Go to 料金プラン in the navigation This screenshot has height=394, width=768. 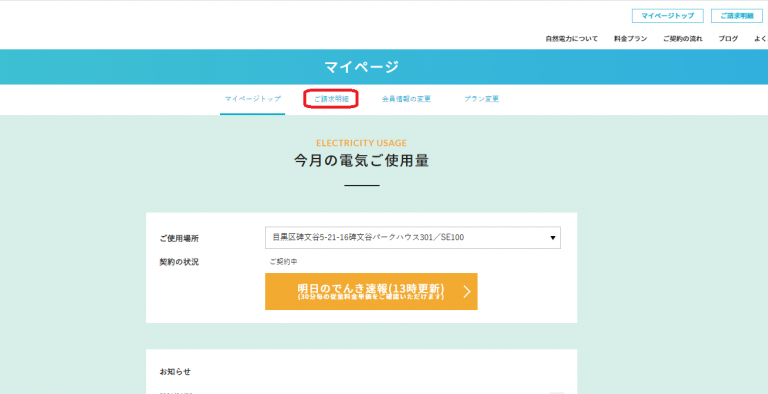(x=630, y=39)
